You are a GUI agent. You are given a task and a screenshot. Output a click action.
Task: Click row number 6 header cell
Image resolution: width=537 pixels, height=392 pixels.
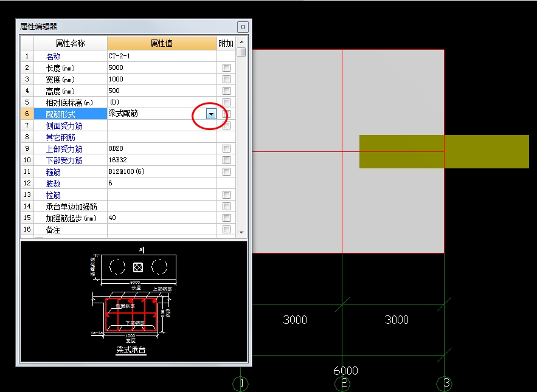(27, 114)
